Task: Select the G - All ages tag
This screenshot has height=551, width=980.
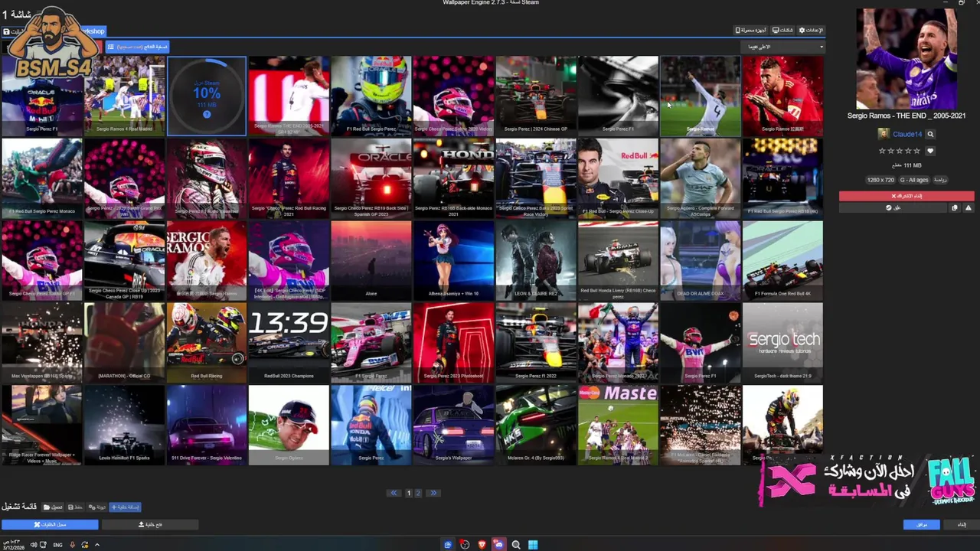Action: click(x=914, y=180)
